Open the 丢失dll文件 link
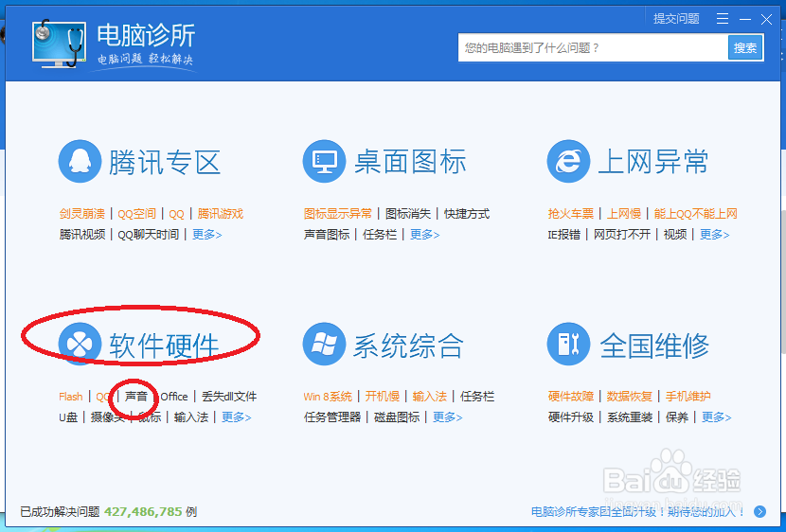The image size is (786, 532). [229, 397]
